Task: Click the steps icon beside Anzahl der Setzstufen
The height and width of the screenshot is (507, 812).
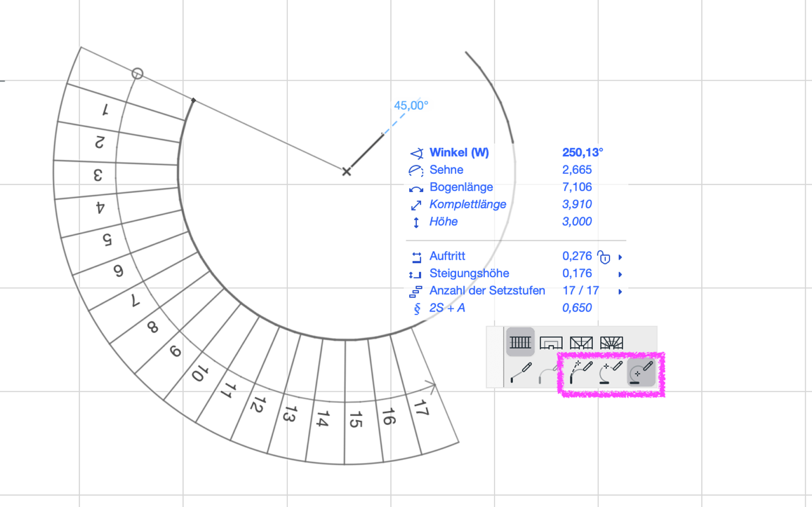Action: (x=415, y=292)
